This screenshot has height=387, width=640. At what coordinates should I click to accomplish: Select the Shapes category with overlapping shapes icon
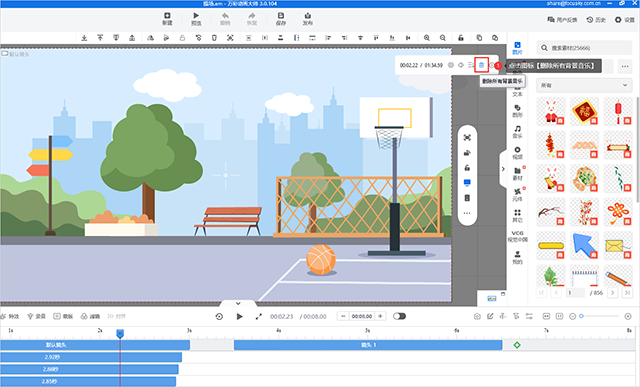point(517,111)
